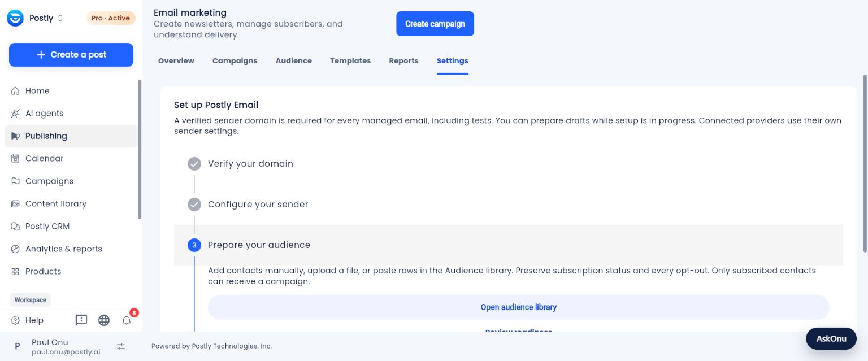Open Postly CRM icon in the sidebar

pos(15,227)
